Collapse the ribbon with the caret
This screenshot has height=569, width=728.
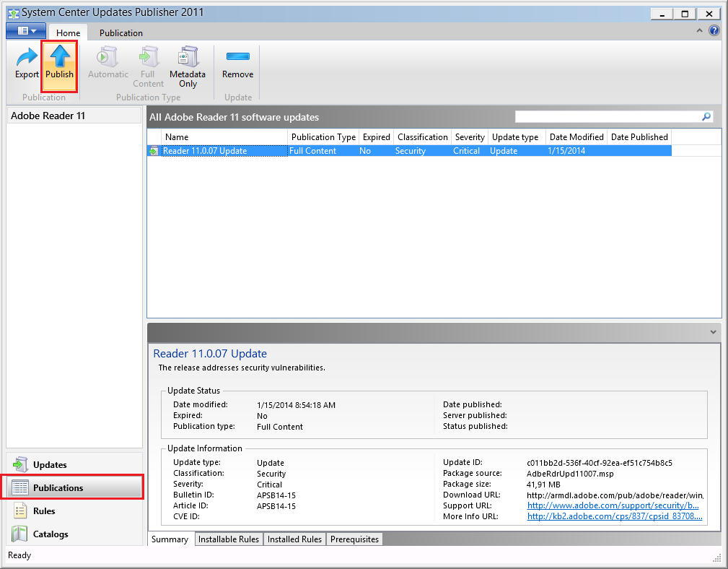point(700,31)
